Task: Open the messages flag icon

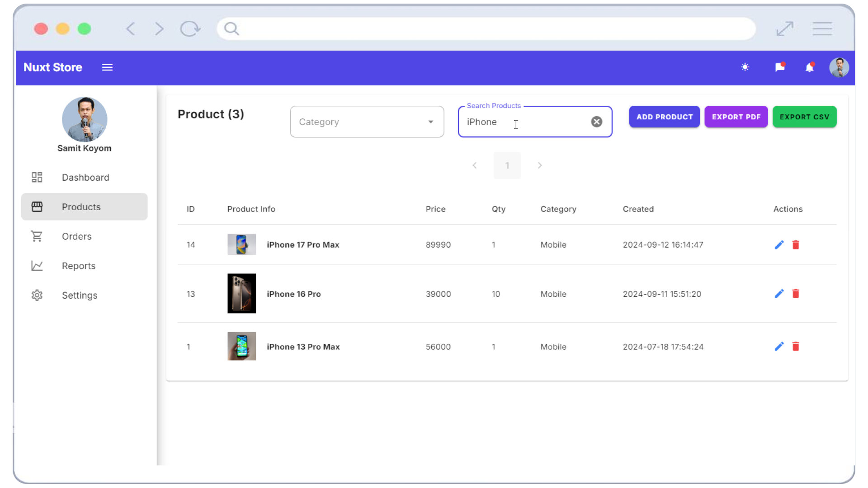Action: click(x=780, y=67)
